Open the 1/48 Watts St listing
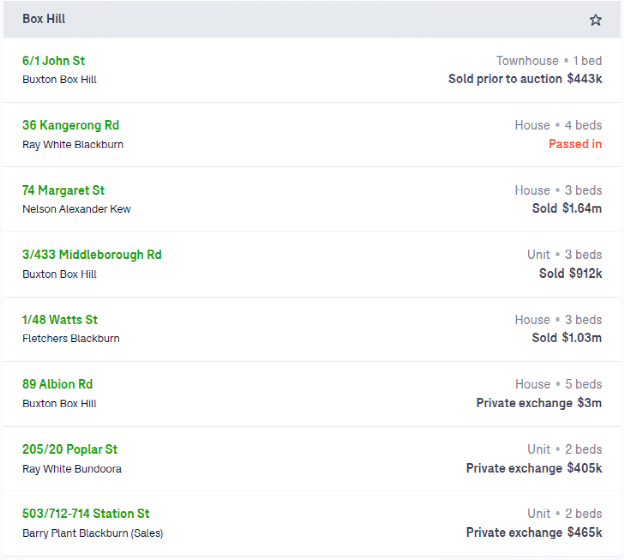 60,320
